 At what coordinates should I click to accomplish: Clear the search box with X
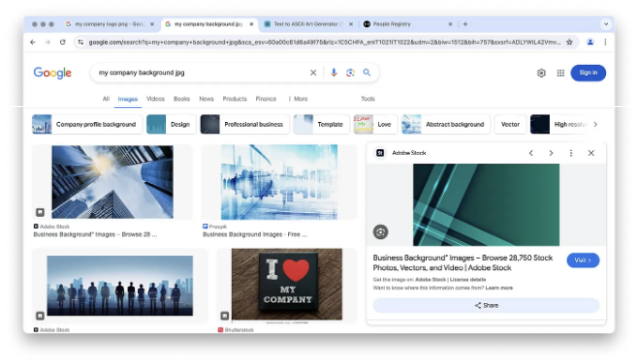point(313,73)
